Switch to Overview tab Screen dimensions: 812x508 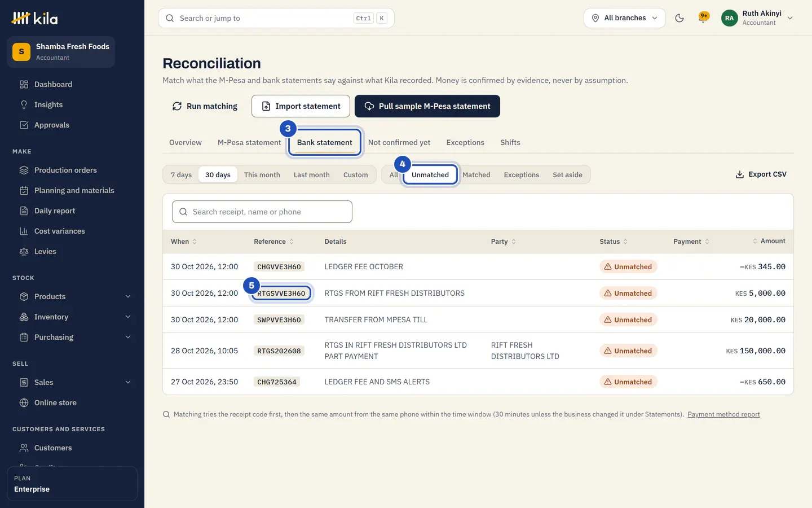(x=186, y=142)
